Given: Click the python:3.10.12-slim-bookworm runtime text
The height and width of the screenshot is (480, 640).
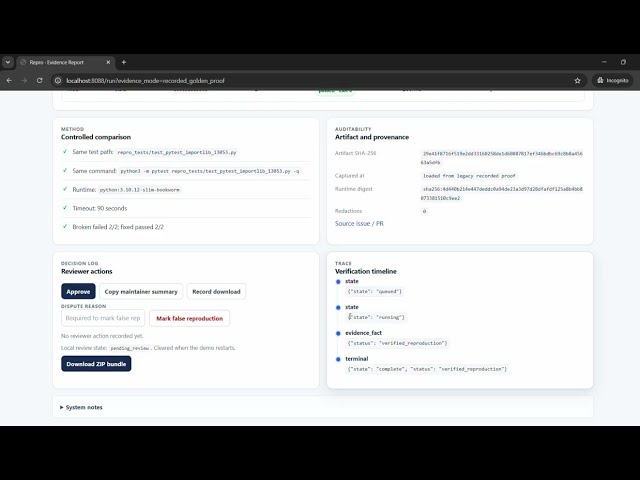Looking at the screenshot, I should (140, 190).
